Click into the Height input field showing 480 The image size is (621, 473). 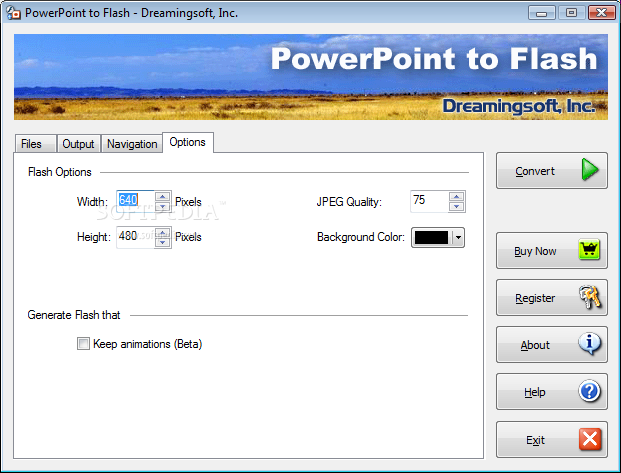coord(135,237)
